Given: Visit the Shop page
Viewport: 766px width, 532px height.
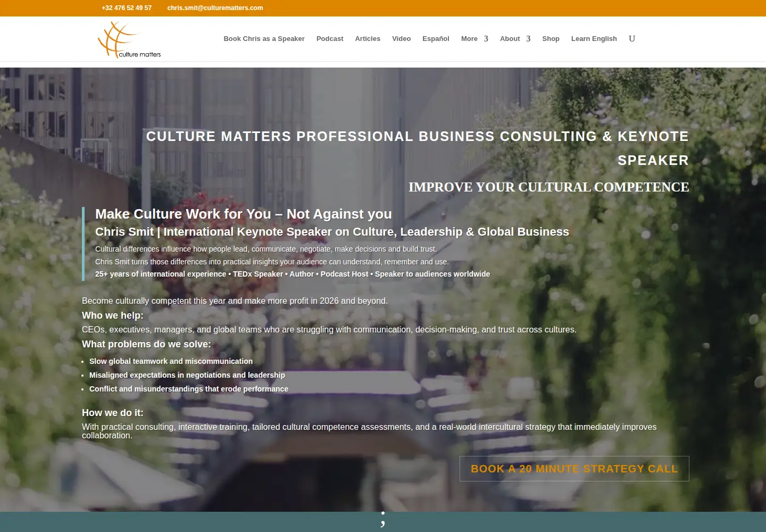Looking at the screenshot, I should [x=551, y=39].
